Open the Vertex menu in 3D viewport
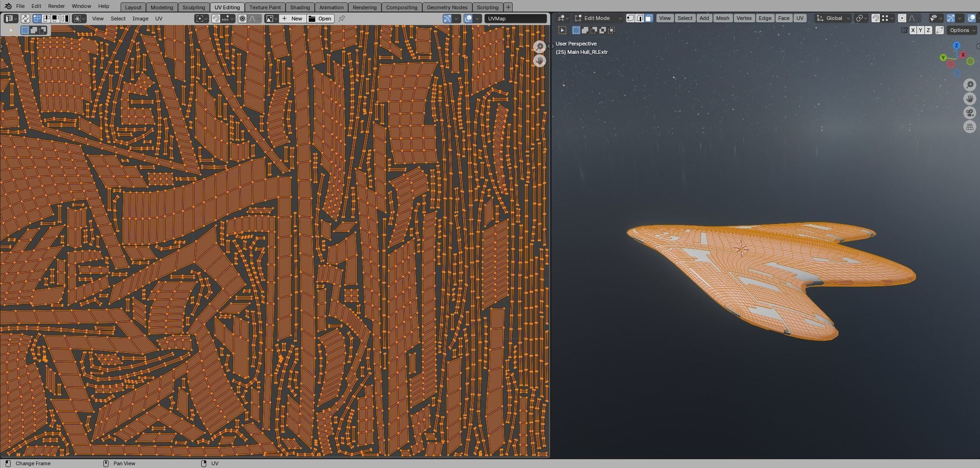980x468 pixels. pyautogui.click(x=744, y=18)
